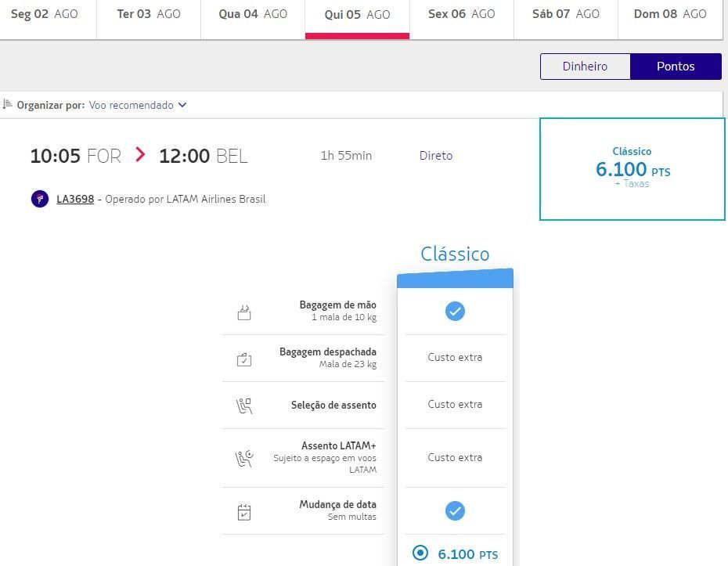Image resolution: width=728 pixels, height=566 pixels.
Task: Click the blue checkmark for Bagagem de mão
Action: coord(455,311)
